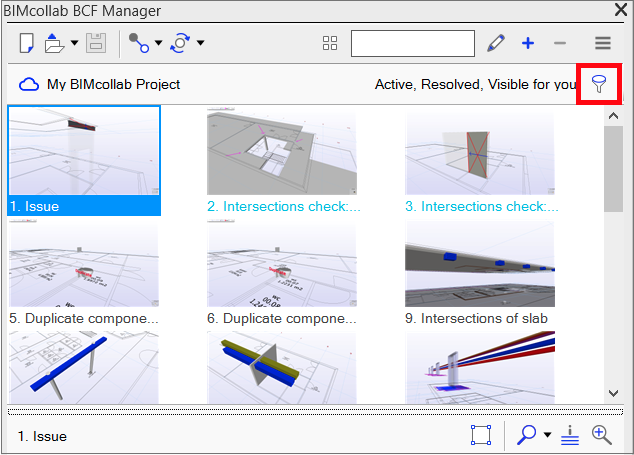This screenshot has height=455, width=634.
Task: Click the synchronize icon
Action: (x=180, y=43)
